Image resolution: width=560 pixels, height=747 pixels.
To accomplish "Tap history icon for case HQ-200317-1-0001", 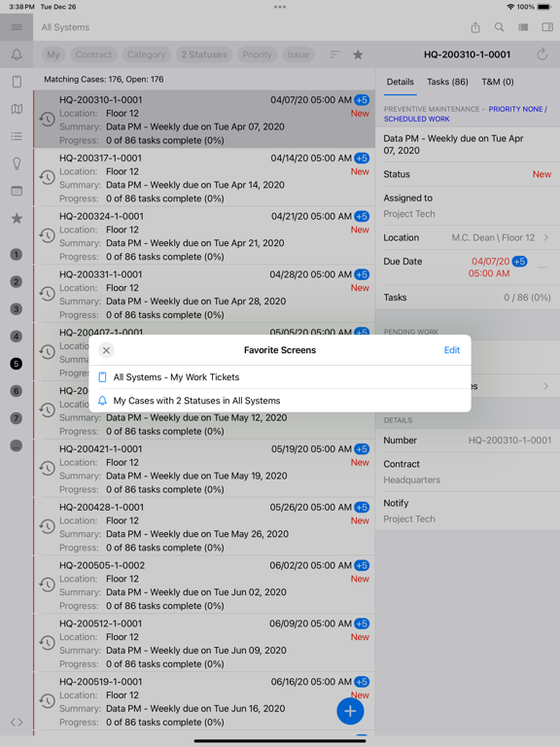I will [x=47, y=177].
